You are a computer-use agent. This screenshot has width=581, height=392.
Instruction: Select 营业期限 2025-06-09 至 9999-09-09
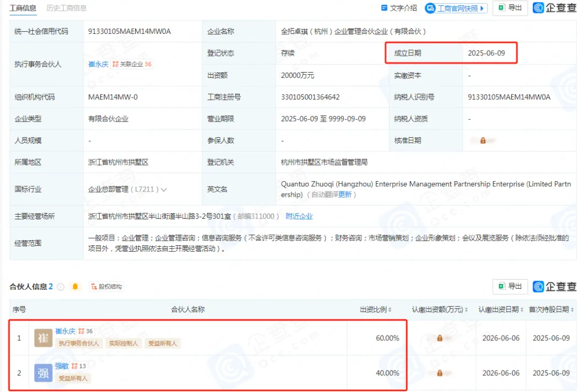[x=323, y=118]
